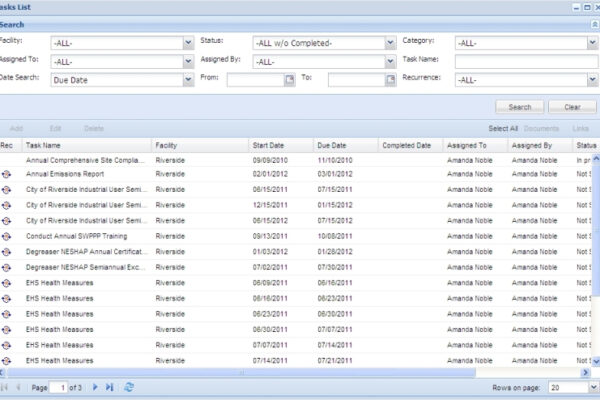The width and height of the screenshot is (600, 400).
Task: Sort by Assigned By column header
Action: (x=540, y=145)
